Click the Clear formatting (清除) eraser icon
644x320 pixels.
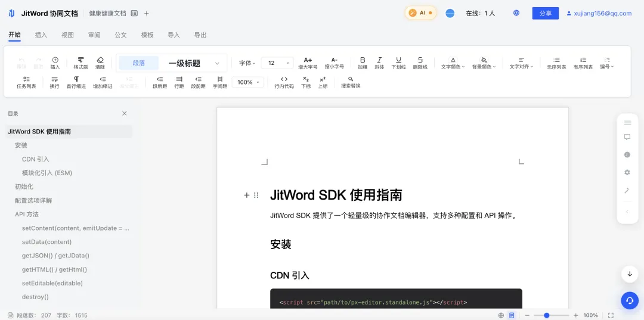coord(100,63)
